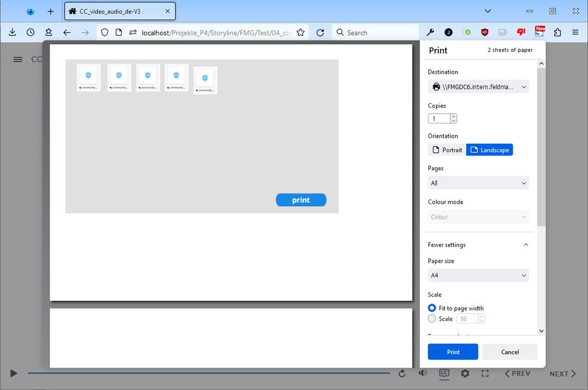Click the localhost URL address field
Image resolution: width=588 pixels, height=390 pixels.
pyautogui.click(x=217, y=32)
